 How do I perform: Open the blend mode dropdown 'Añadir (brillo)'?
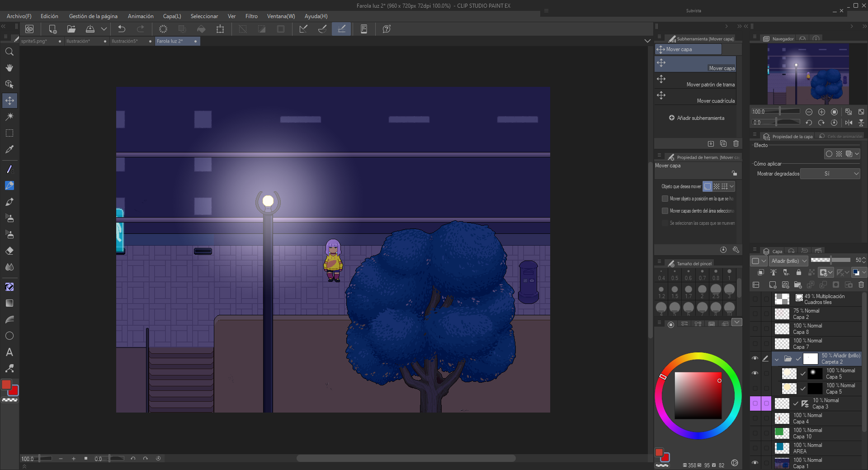click(x=788, y=261)
